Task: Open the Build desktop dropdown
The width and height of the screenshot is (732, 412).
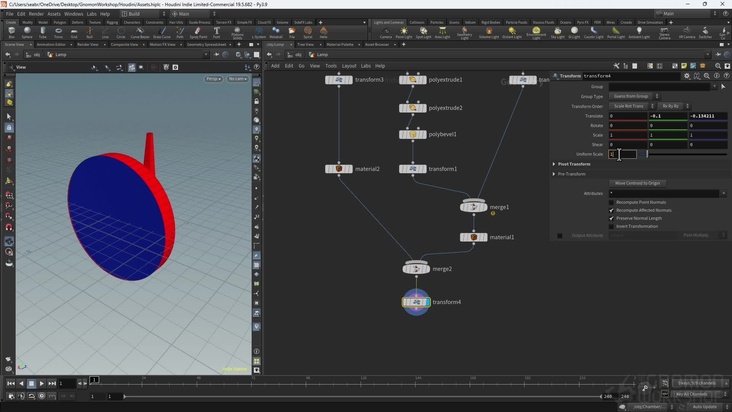Action: pos(143,14)
